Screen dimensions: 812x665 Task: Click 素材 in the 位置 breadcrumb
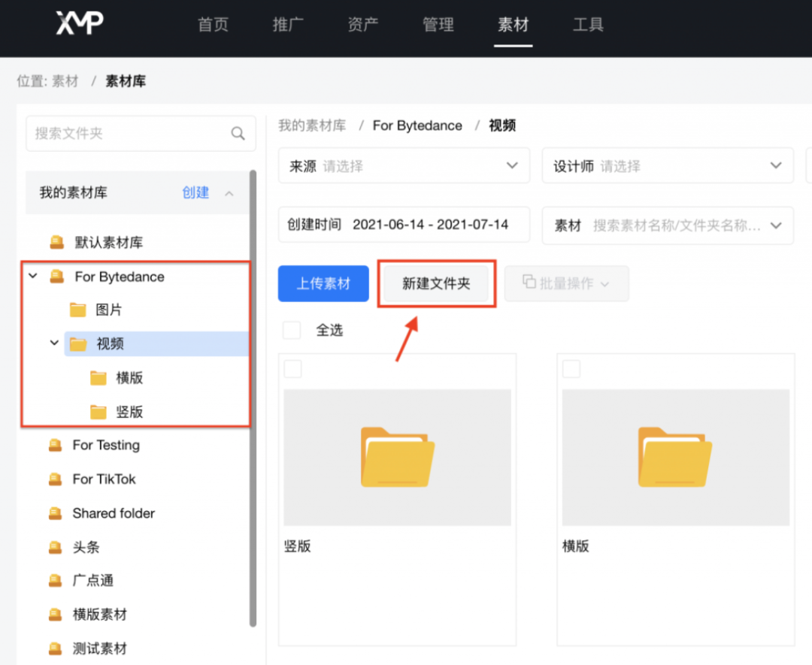(x=65, y=81)
